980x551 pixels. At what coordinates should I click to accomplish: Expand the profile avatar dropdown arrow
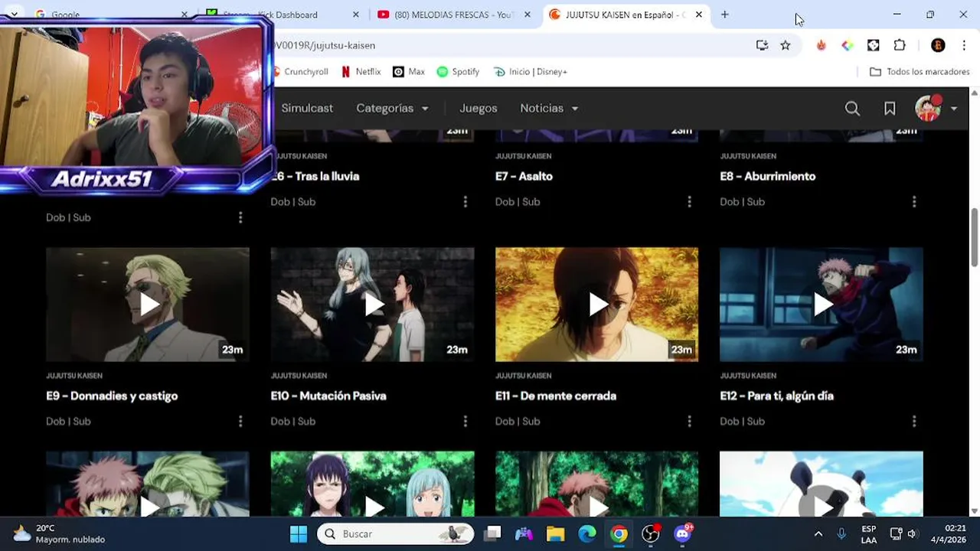tap(954, 109)
